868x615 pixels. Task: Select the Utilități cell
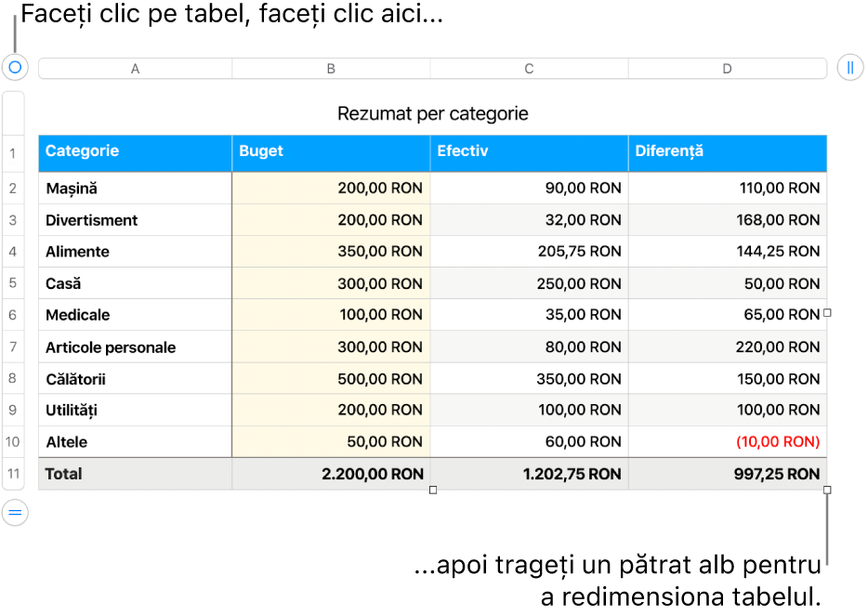pos(135,411)
